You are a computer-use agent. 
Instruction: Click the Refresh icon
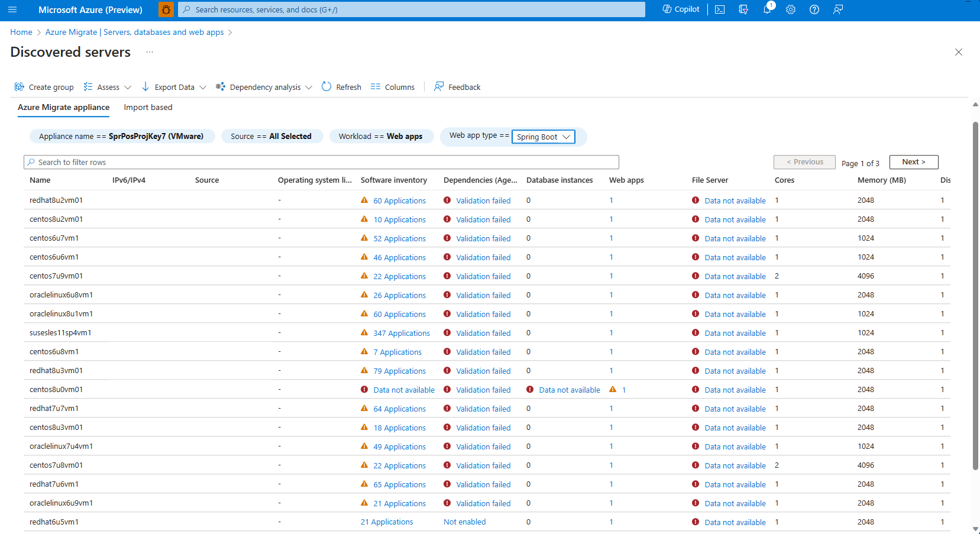[x=326, y=86]
